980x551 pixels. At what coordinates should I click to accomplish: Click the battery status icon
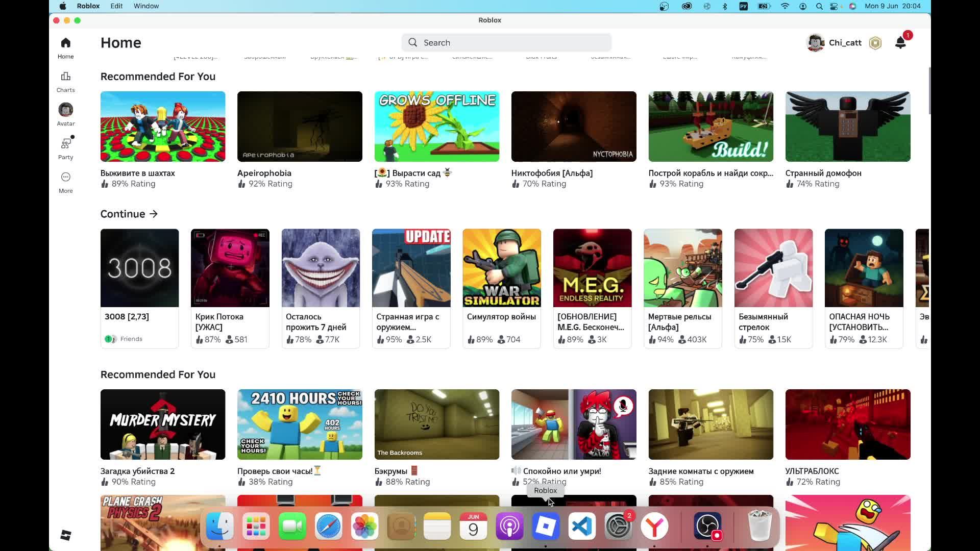[764, 6]
